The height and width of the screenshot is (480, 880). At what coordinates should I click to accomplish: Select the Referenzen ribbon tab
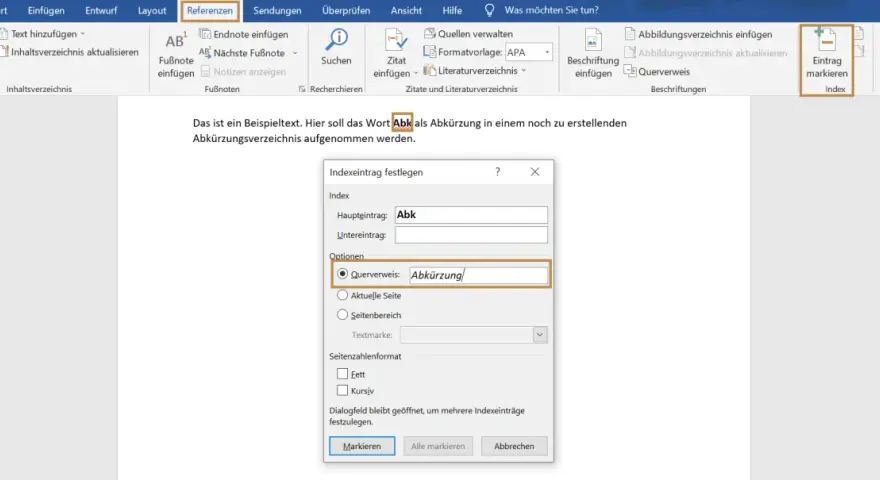[x=210, y=10]
